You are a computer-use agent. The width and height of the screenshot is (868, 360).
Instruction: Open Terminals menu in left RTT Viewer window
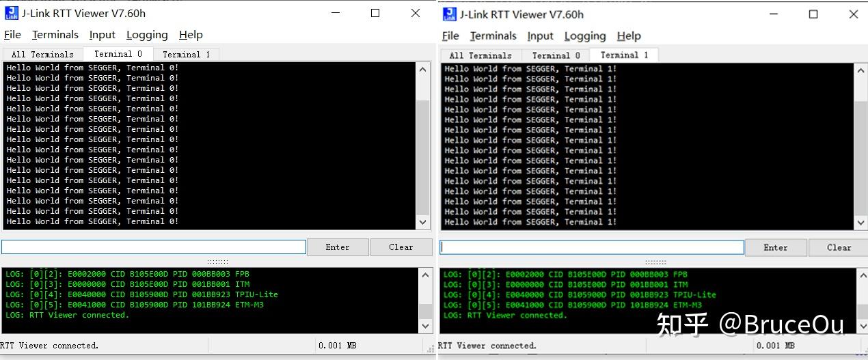[55, 35]
